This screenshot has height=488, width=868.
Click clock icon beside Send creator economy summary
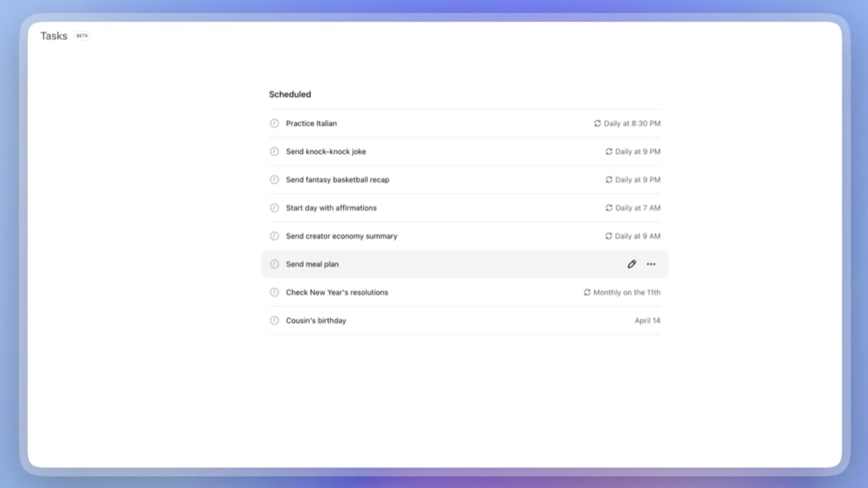(274, 236)
